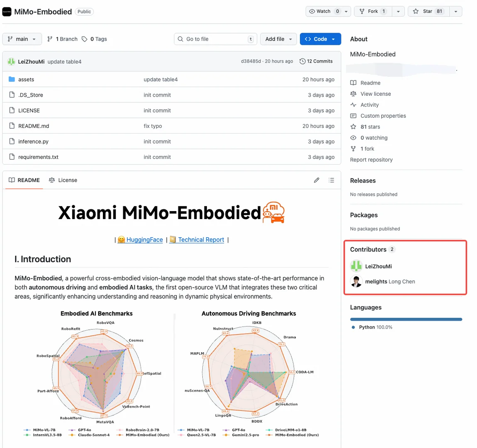The width and height of the screenshot is (477, 448).
Task: Open the Packages heading link
Action: tap(364, 215)
